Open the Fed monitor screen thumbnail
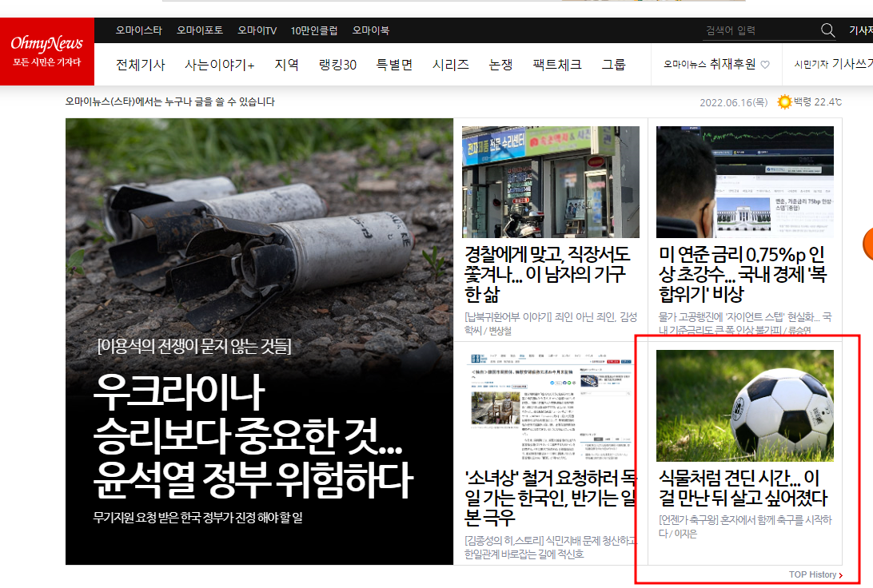The width and height of the screenshot is (873, 588). click(x=745, y=182)
